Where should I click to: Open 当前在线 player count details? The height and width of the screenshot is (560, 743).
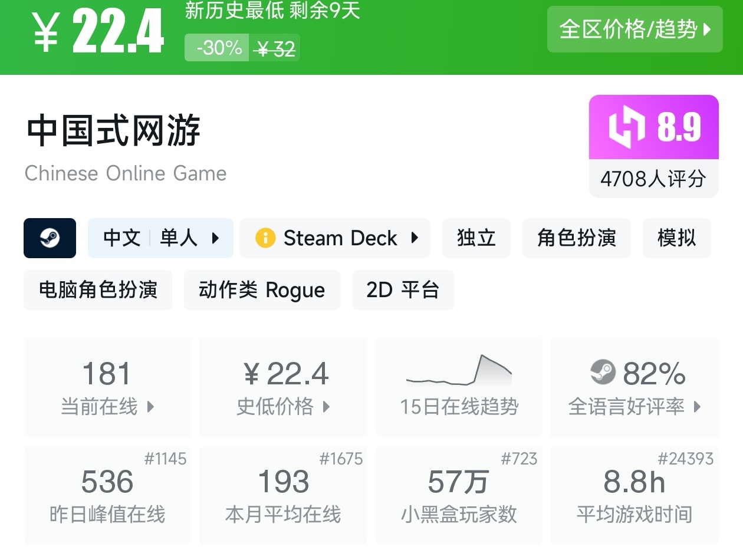(107, 387)
